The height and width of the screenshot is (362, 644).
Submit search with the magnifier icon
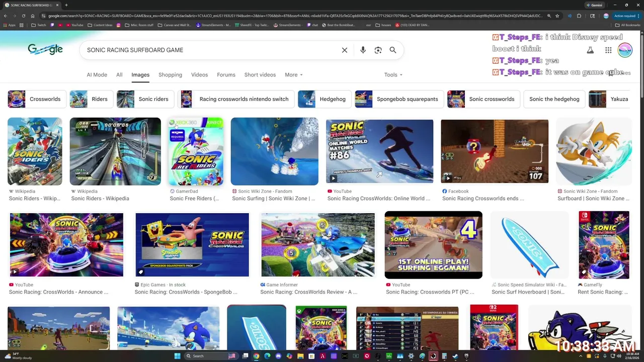[393, 50]
